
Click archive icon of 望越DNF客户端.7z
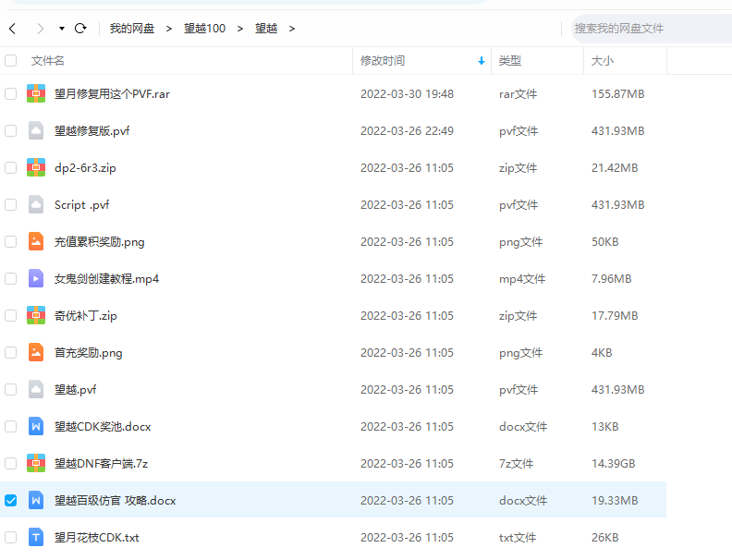pos(36,463)
